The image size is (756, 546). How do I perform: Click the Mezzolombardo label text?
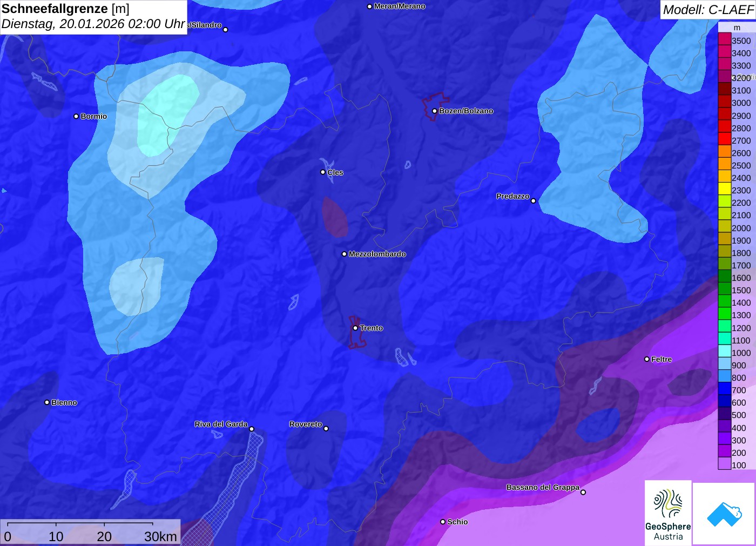pyautogui.click(x=377, y=254)
